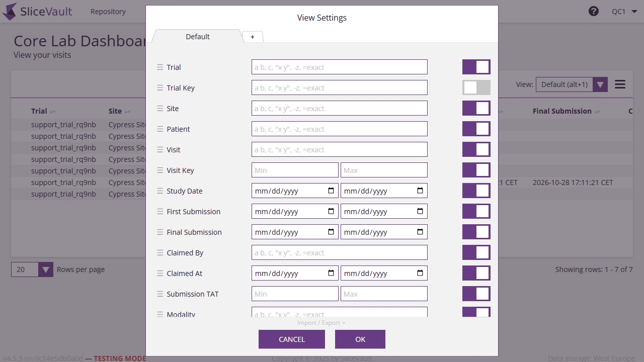
Task: Toggle the Study Date column switch
Action: tap(476, 191)
